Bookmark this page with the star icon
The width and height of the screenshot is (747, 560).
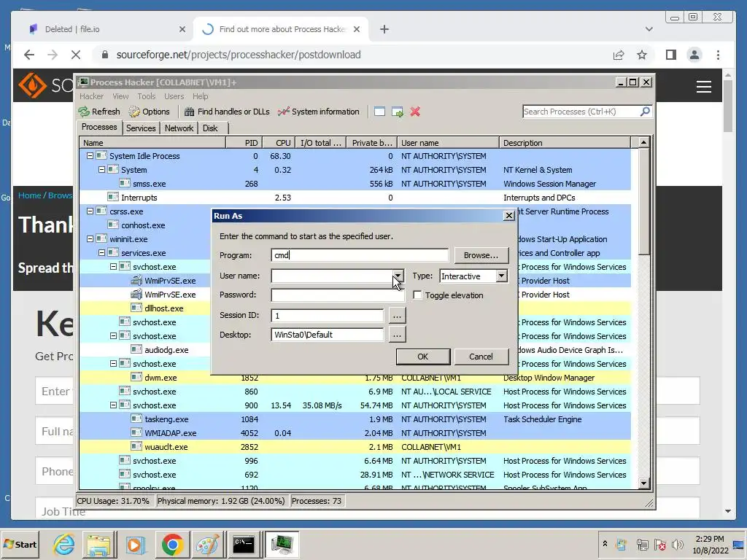642,55
